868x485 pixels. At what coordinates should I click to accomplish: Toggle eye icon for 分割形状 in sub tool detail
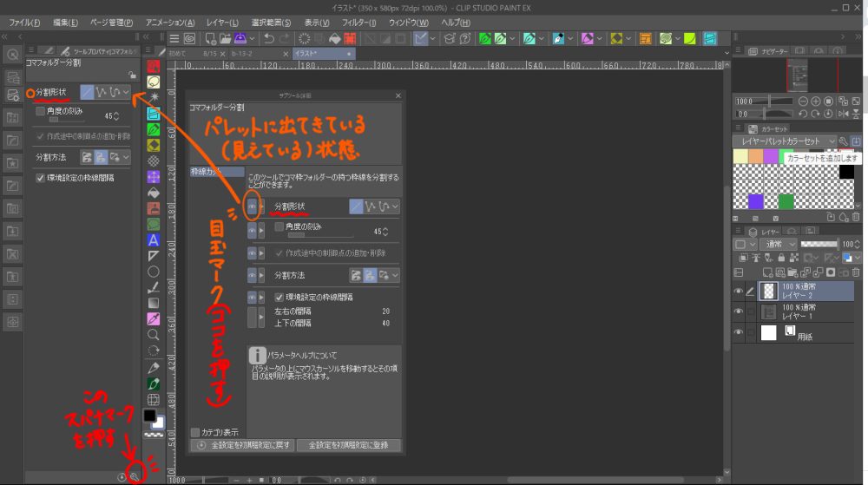[252, 206]
